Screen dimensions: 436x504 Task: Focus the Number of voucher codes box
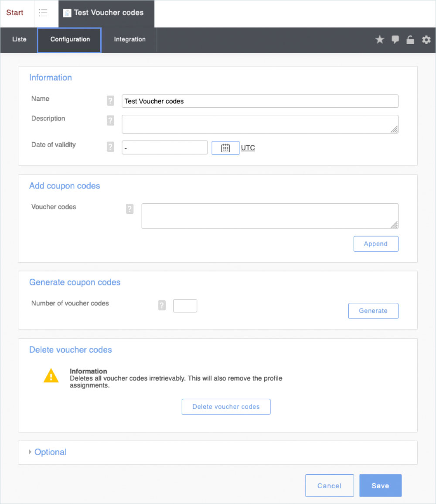[185, 306]
